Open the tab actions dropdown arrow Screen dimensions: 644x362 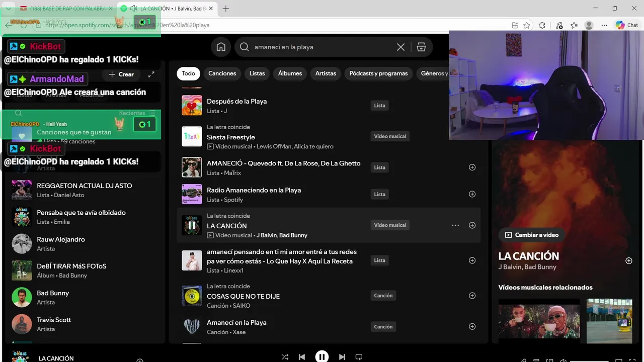coord(9,9)
